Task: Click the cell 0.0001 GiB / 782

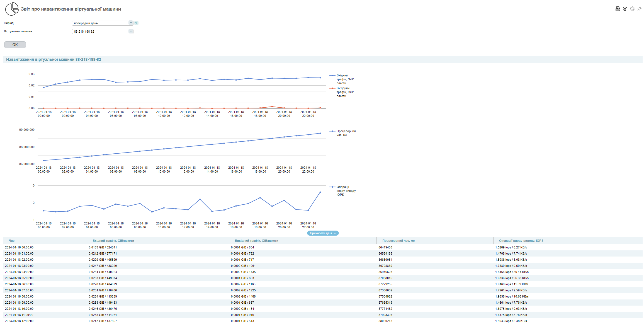Action: 242,253
